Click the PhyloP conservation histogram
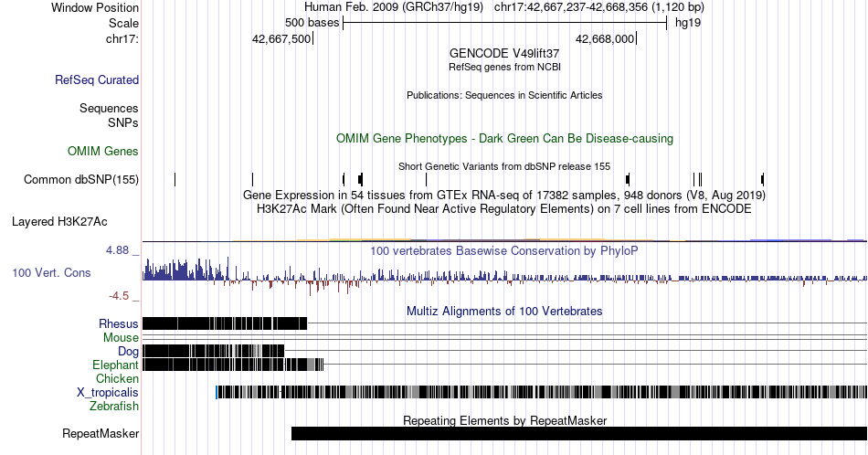Screen dimensions: 868x455 (504, 275)
